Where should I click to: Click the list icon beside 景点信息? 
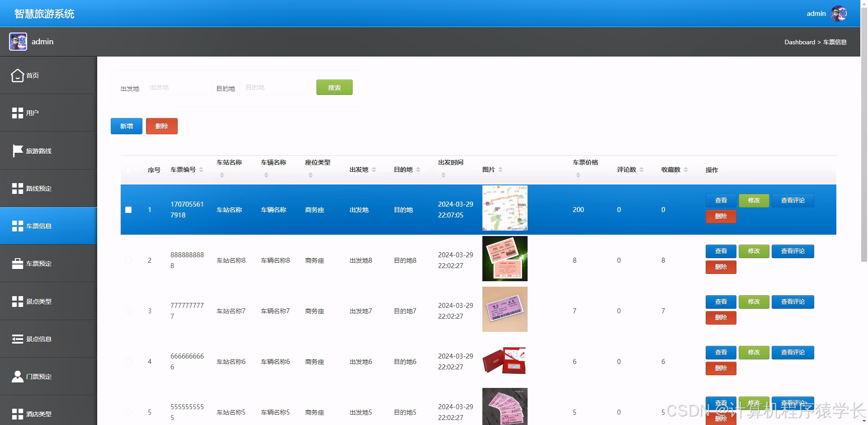17,339
